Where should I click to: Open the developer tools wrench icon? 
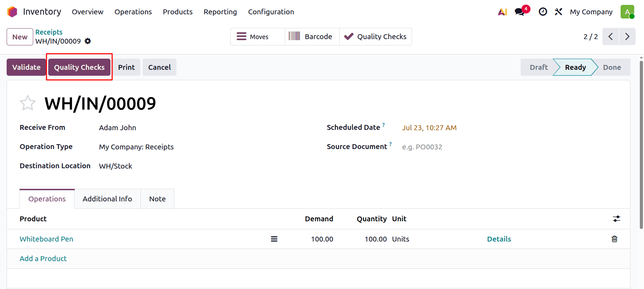coord(558,12)
